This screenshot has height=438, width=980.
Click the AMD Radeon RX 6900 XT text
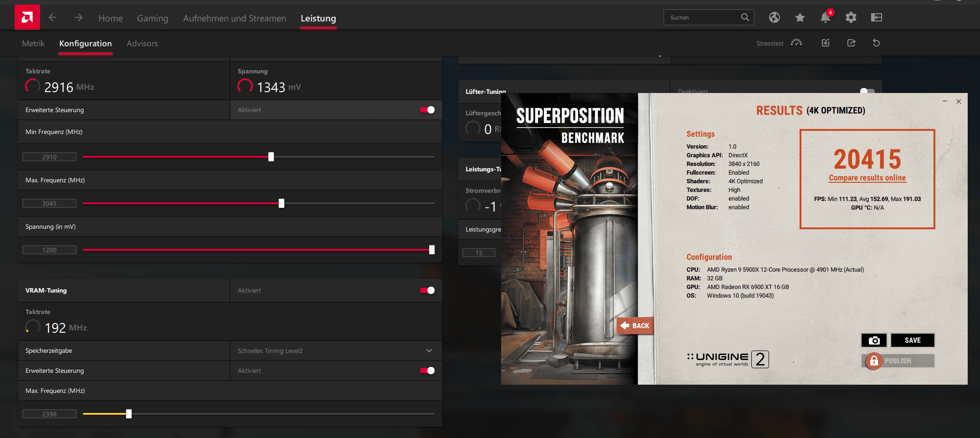(748, 287)
